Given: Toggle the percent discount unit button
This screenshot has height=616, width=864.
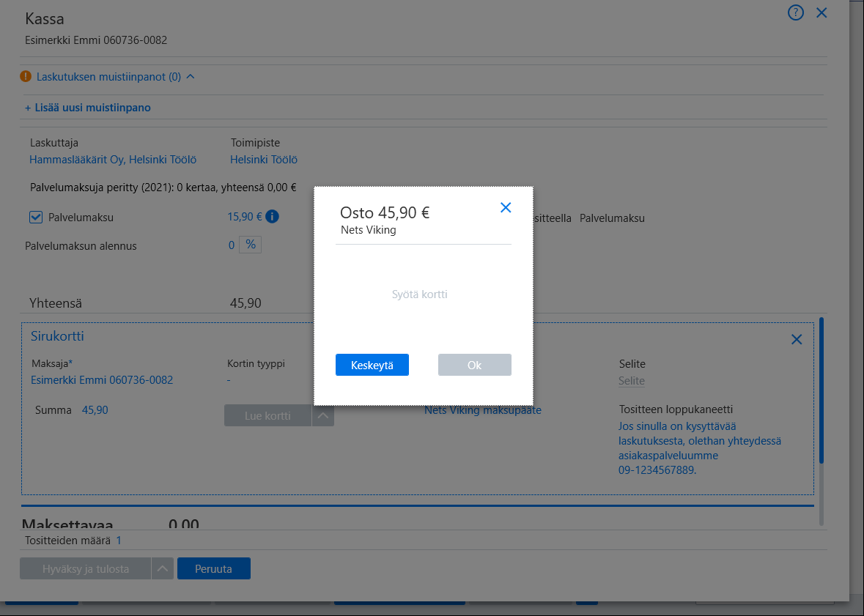Looking at the screenshot, I should coord(250,245).
